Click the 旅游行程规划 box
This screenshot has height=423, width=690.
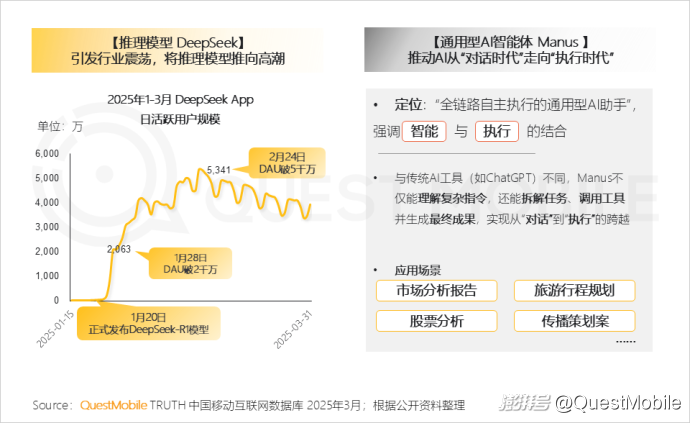point(574,291)
